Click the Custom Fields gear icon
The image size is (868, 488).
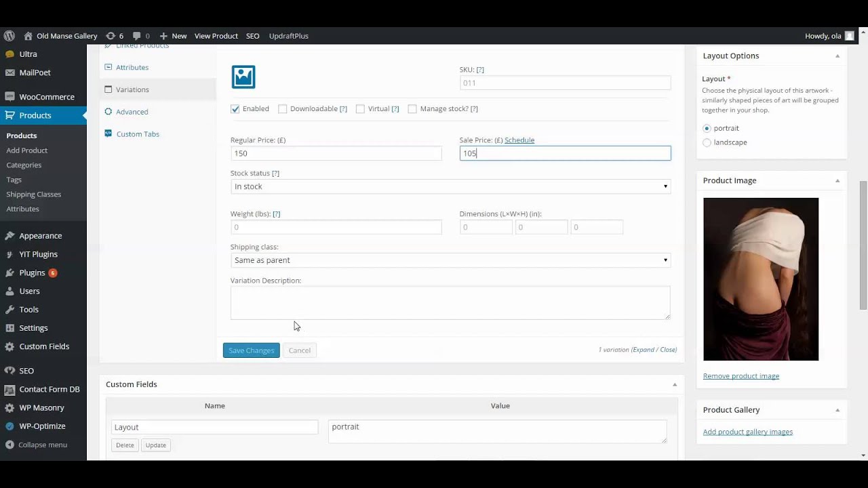point(9,346)
